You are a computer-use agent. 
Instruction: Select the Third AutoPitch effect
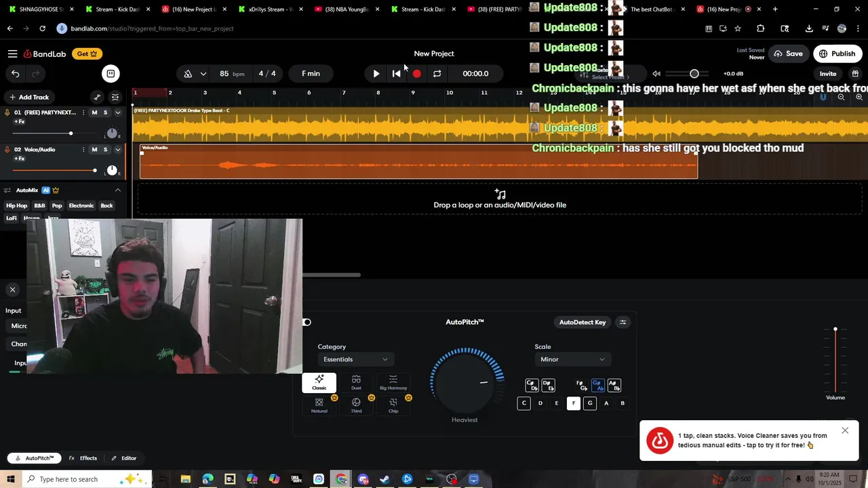[356, 405]
